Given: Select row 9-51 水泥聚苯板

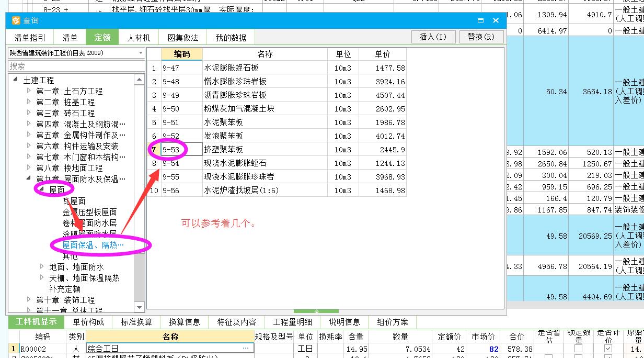Looking at the screenshot, I should pos(277,122).
